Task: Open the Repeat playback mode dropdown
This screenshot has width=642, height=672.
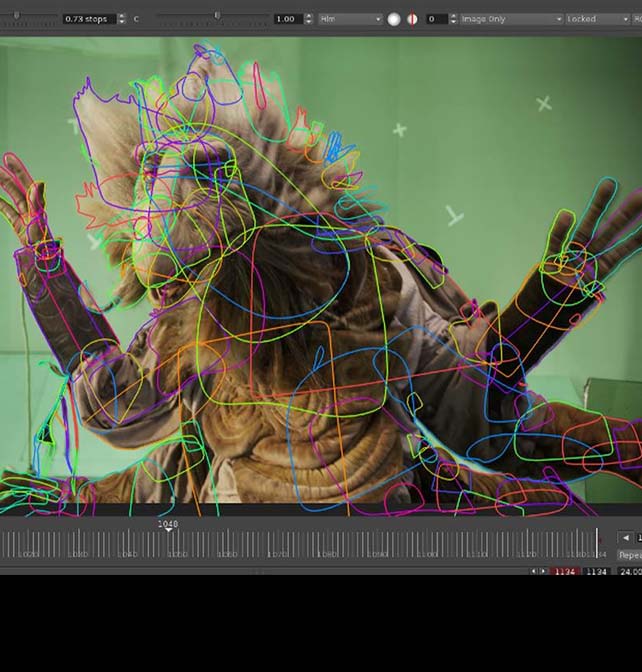Action: coord(630,555)
